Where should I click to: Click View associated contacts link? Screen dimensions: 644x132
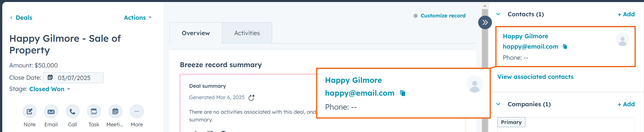[535, 77]
